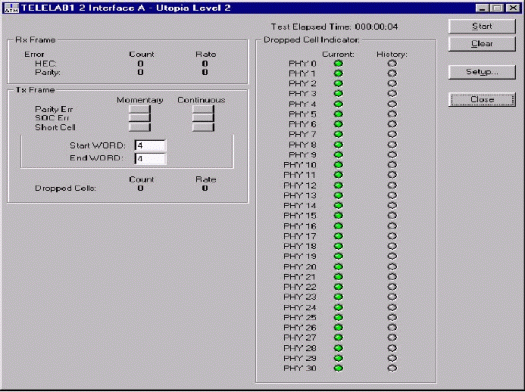Toggle Parity Err Continuous button
This screenshot has height=392, width=525.
click(x=203, y=109)
